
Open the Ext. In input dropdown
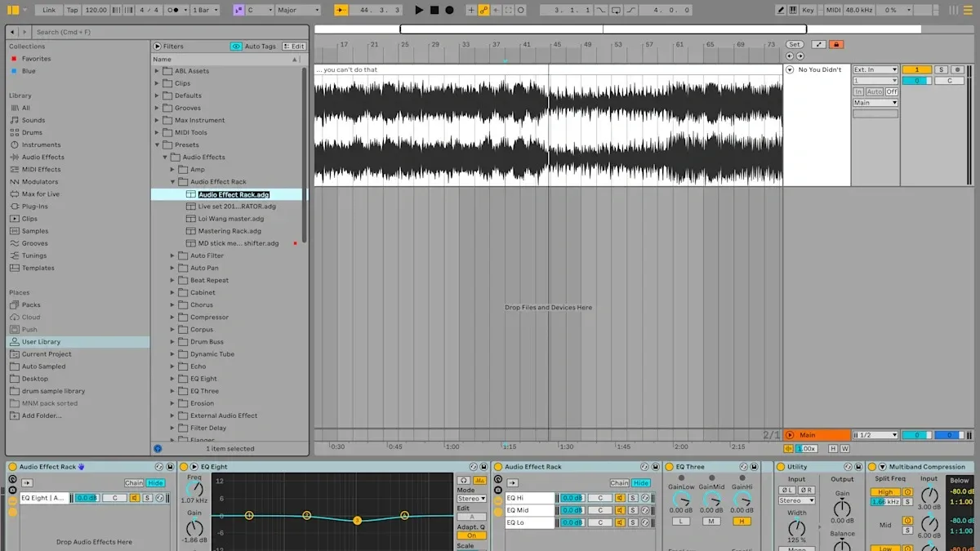pyautogui.click(x=875, y=69)
